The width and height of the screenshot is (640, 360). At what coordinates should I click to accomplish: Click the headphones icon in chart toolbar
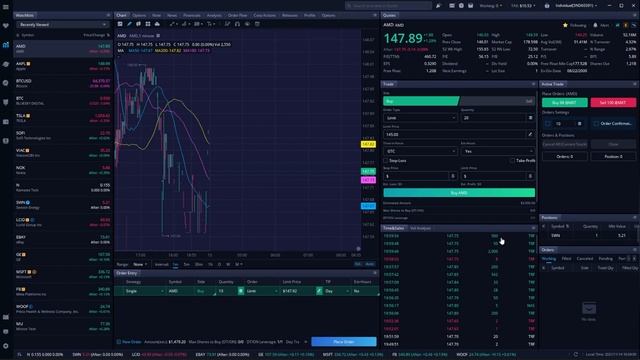tap(237, 24)
